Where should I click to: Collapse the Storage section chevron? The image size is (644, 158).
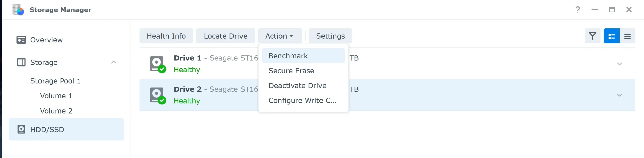[114, 62]
